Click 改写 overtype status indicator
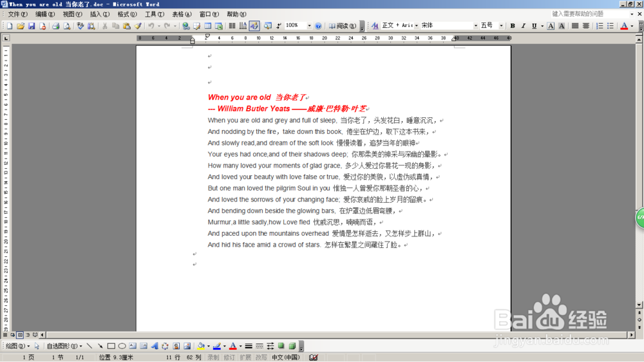 pos(261,357)
